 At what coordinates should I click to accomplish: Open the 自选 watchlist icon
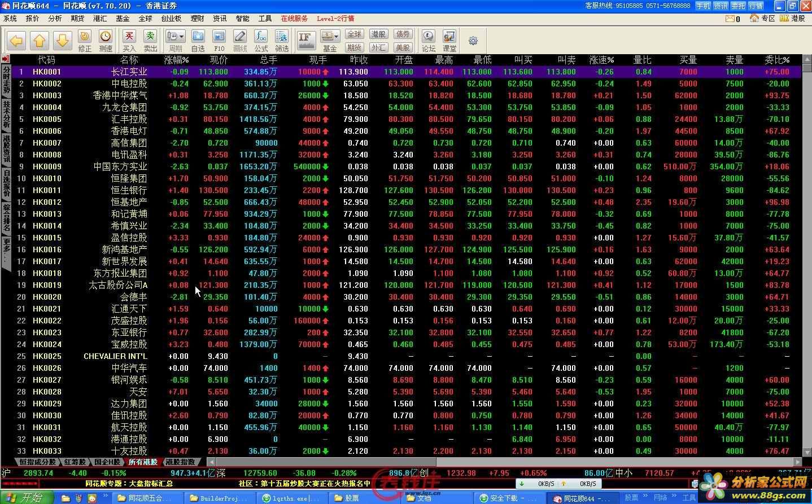click(x=198, y=41)
